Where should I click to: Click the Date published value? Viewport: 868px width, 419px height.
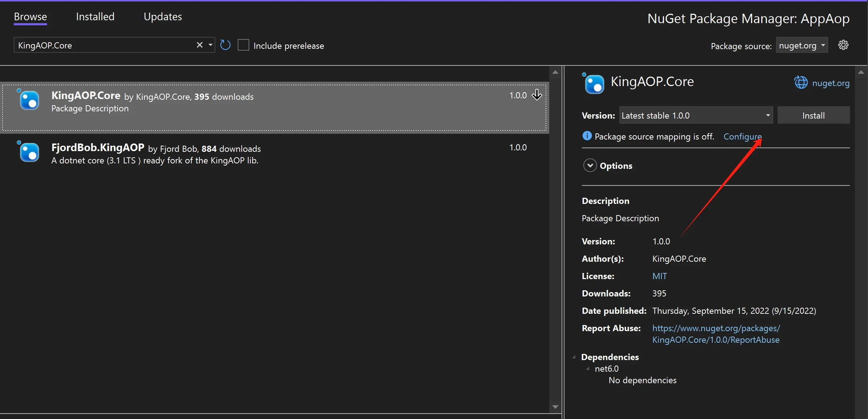[734, 311]
